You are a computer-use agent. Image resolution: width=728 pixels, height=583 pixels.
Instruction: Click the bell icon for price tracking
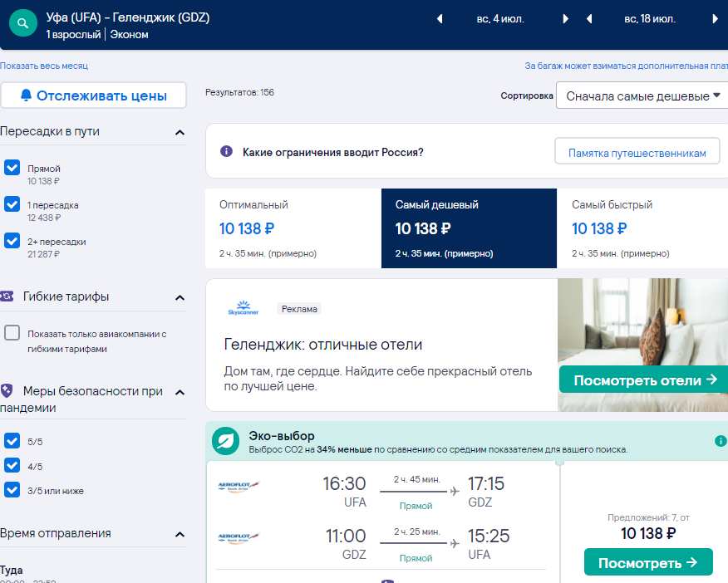click(26, 95)
